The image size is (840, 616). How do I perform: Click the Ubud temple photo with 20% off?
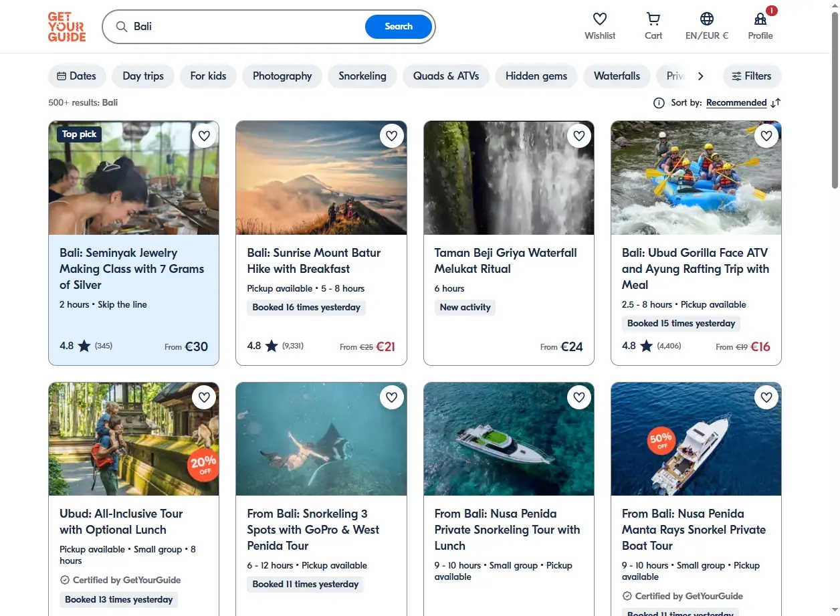[134, 439]
